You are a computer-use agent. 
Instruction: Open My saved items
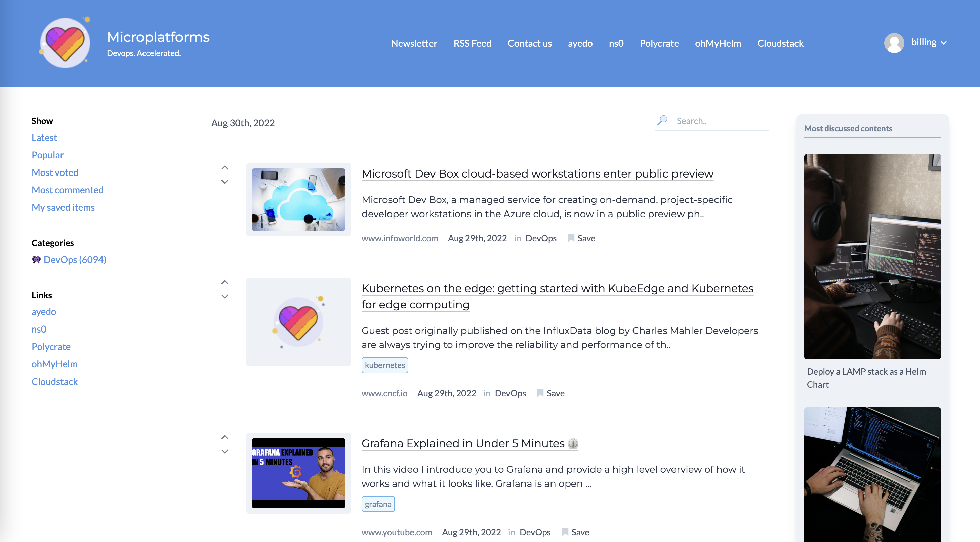pos(63,207)
